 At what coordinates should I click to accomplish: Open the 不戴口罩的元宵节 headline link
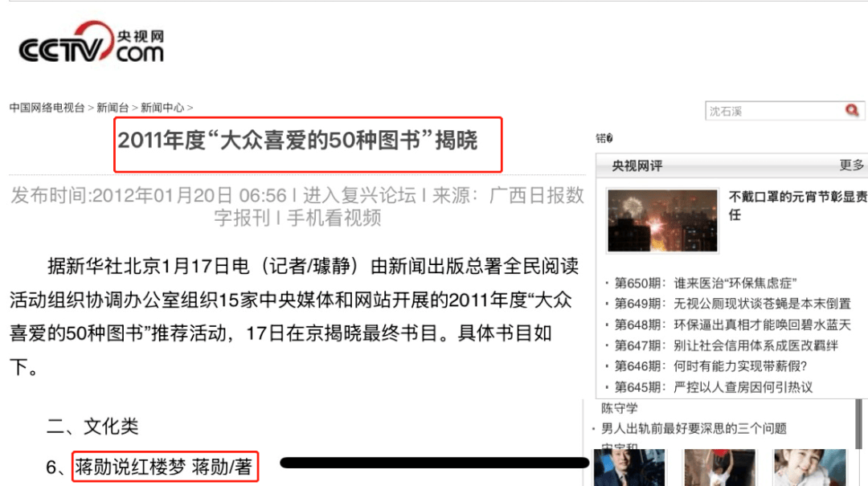point(798,206)
